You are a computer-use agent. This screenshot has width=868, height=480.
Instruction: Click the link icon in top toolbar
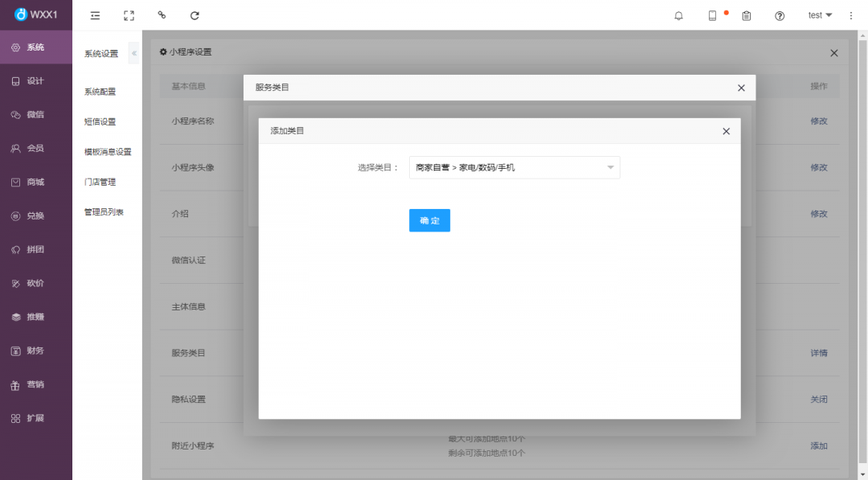[x=162, y=15]
